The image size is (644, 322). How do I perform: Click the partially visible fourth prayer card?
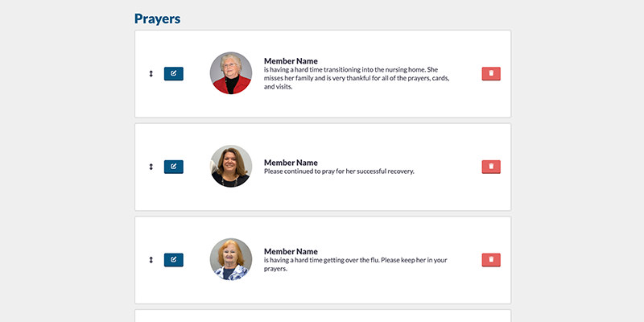(x=323, y=316)
